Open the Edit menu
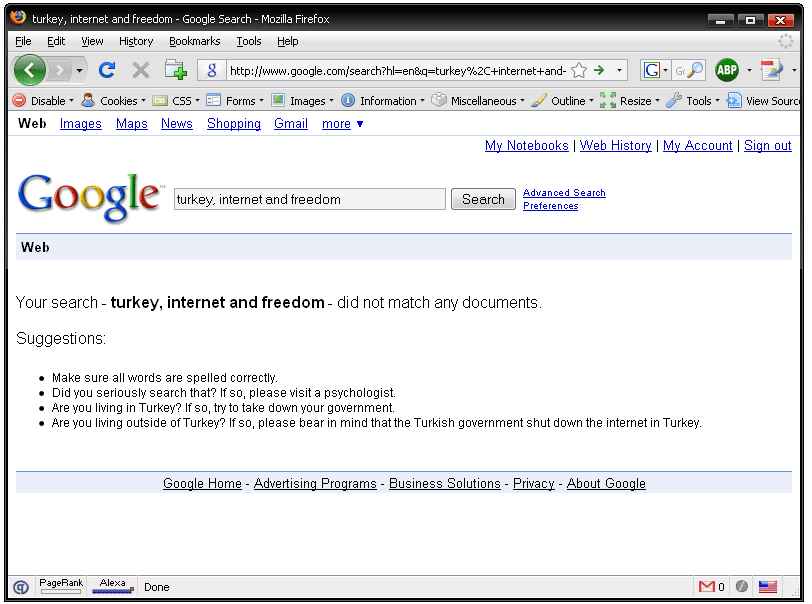 pos(56,41)
